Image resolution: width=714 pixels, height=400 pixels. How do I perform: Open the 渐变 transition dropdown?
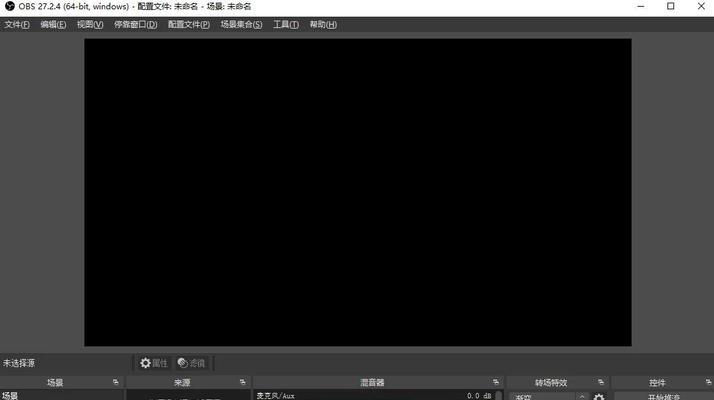point(548,397)
